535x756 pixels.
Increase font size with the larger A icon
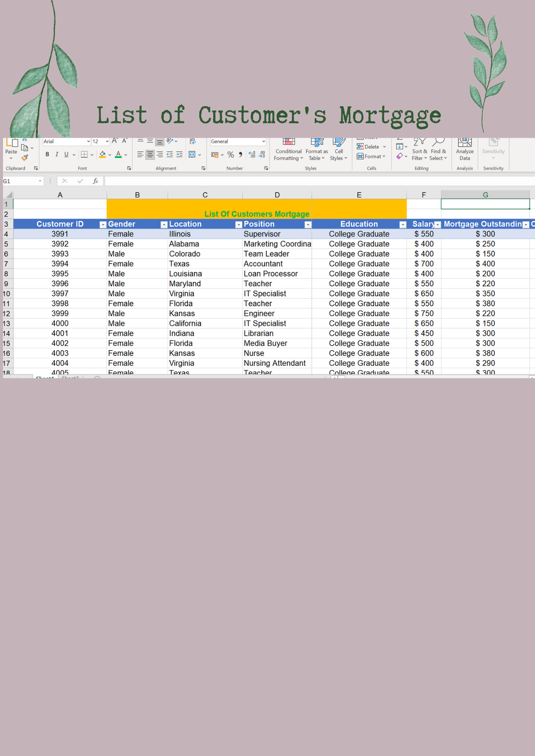[x=115, y=141]
